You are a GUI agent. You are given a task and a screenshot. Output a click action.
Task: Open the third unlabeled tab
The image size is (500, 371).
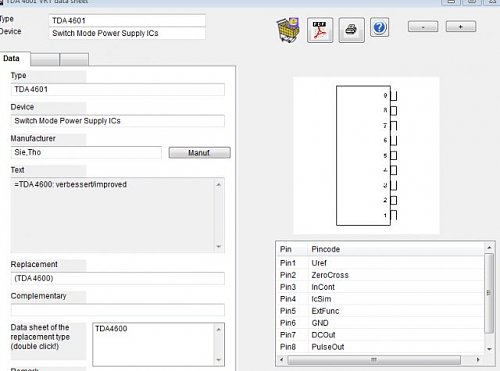tap(74, 59)
